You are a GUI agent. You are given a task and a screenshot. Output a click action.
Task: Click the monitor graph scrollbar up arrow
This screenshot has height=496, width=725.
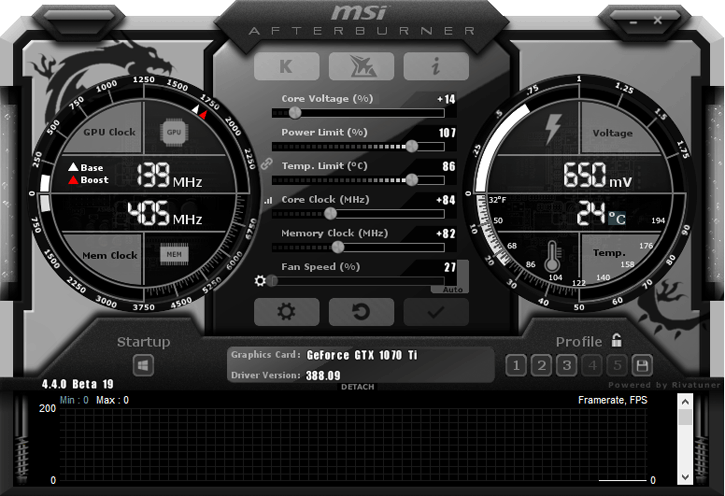point(685,402)
